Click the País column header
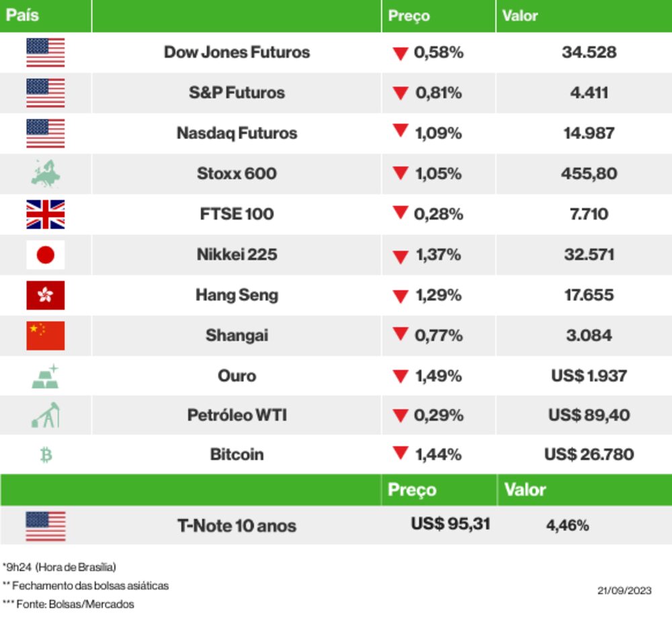The height and width of the screenshot is (630, 672). pyautogui.click(x=22, y=15)
